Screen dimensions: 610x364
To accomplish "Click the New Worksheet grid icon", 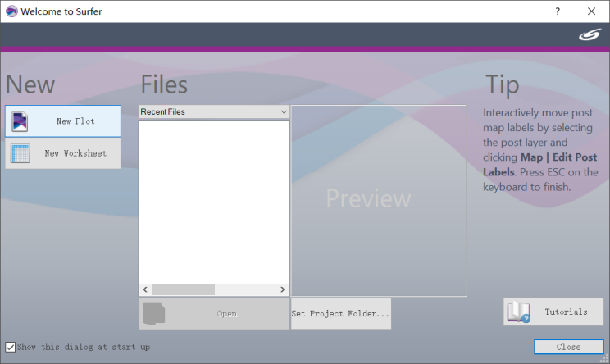I will (20, 153).
